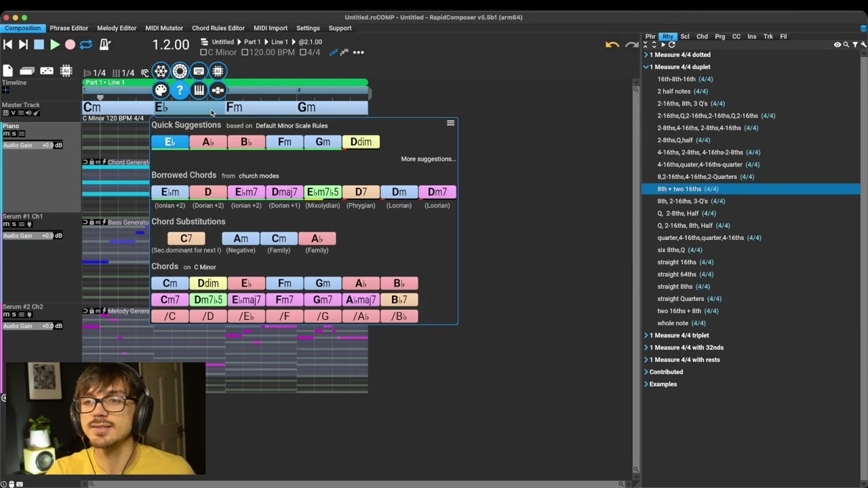Open the color palette round icon

(161, 90)
